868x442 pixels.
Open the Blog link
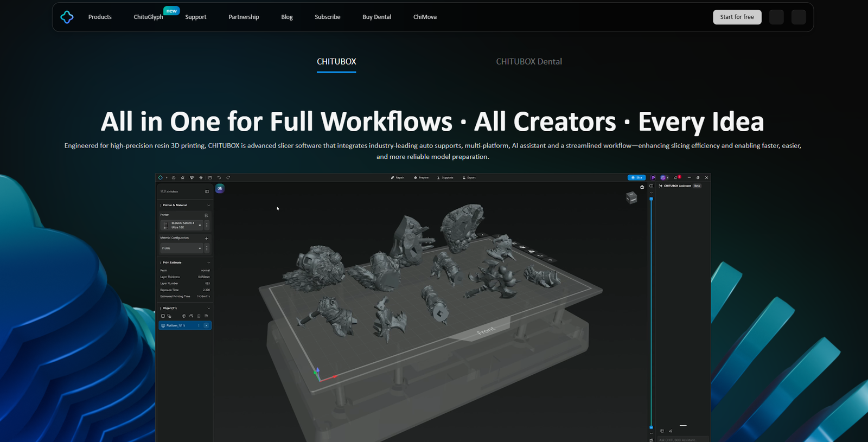click(x=287, y=17)
